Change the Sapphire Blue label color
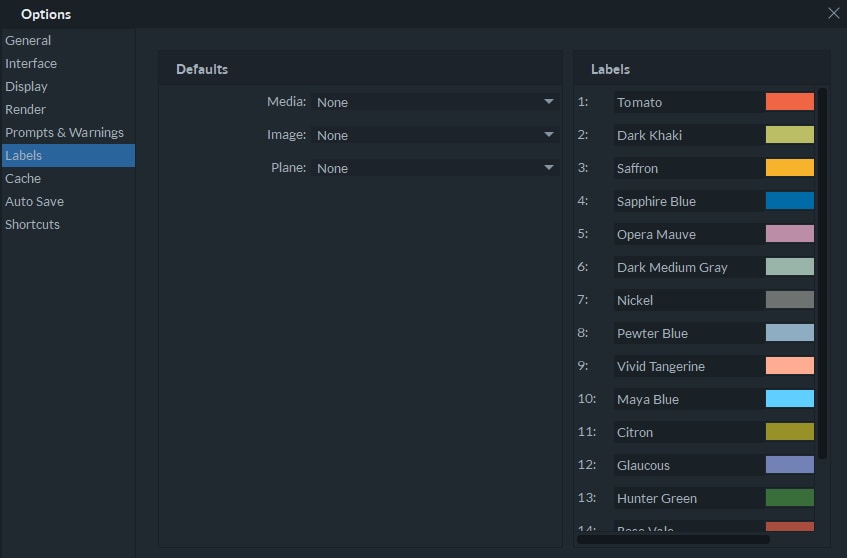 click(x=789, y=201)
